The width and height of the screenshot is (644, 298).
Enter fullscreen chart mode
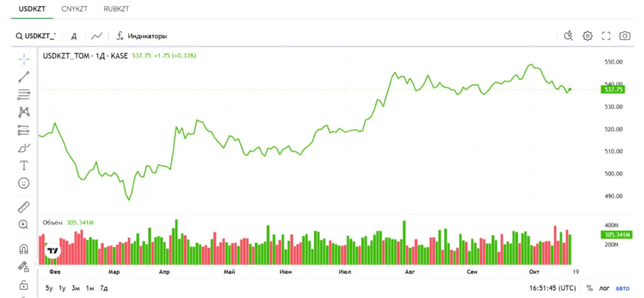pyautogui.click(x=606, y=36)
